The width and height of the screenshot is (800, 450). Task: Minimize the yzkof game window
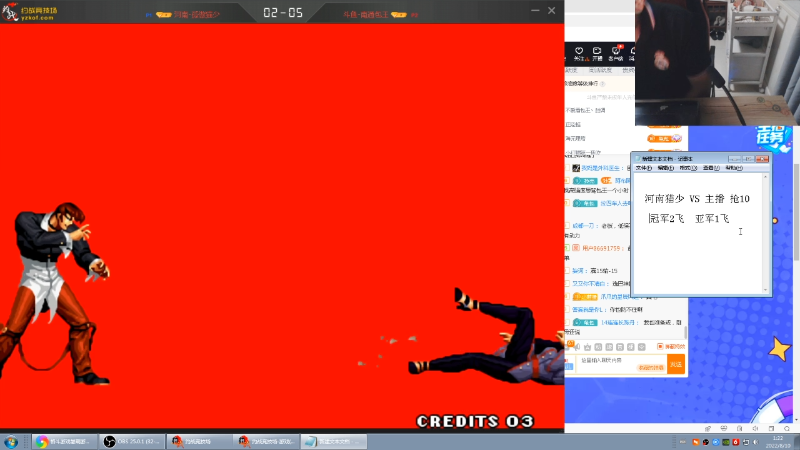pyautogui.click(x=535, y=11)
